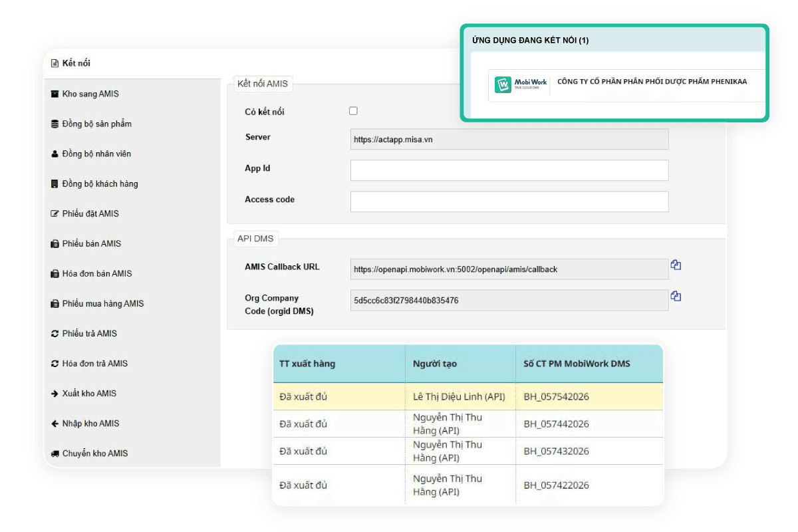
Task: Click the Access code input field
Action: (x=509, y=201)
